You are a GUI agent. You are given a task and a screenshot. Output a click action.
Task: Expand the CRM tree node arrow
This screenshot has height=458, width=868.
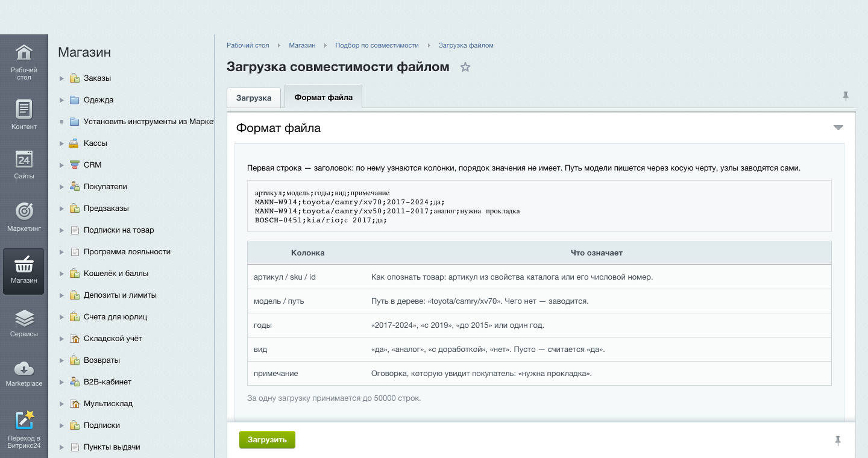point(61,165)
